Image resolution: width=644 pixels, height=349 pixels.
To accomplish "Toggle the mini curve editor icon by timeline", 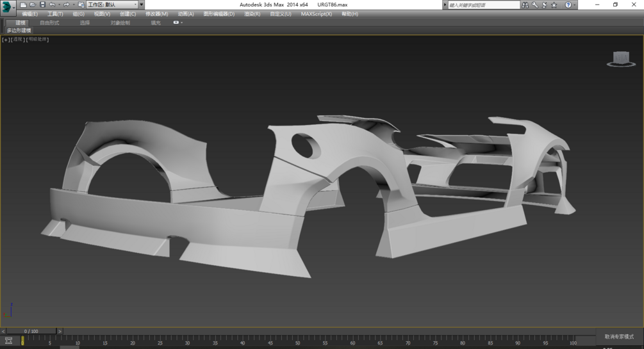I will [x=8, y=341].
